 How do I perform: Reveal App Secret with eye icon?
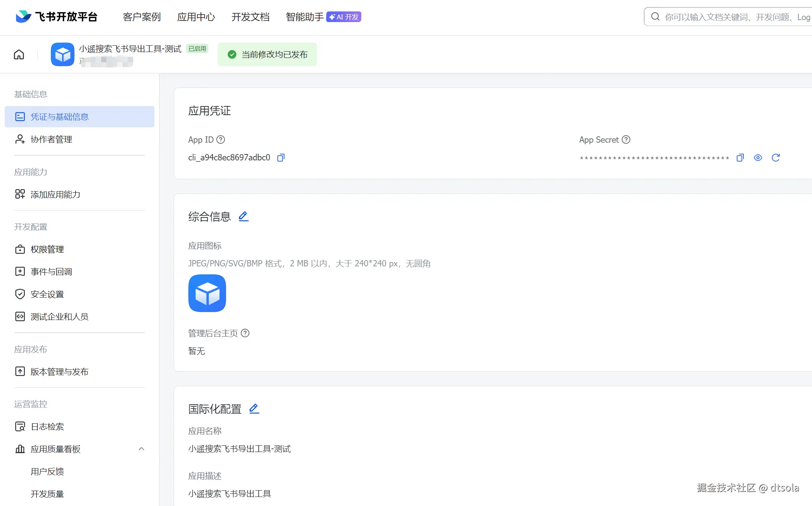pyautogui.click(x=758, y=158)
